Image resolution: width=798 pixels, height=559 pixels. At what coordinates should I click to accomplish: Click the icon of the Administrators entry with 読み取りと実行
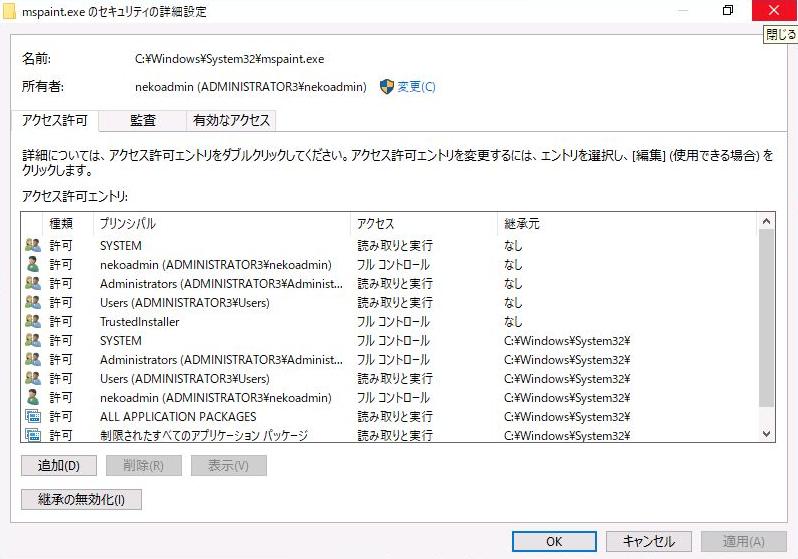click(33, 283)
